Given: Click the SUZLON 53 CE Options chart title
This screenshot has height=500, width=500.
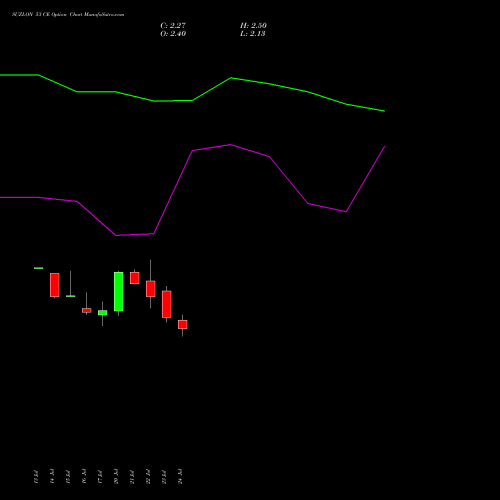Looking at the screenshot, I should click(68, 15).
